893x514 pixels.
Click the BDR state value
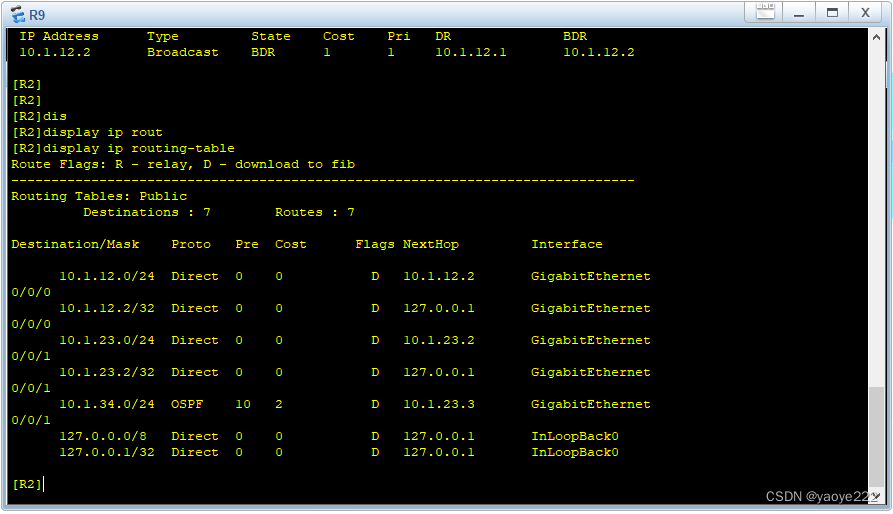tap(263, 52)
